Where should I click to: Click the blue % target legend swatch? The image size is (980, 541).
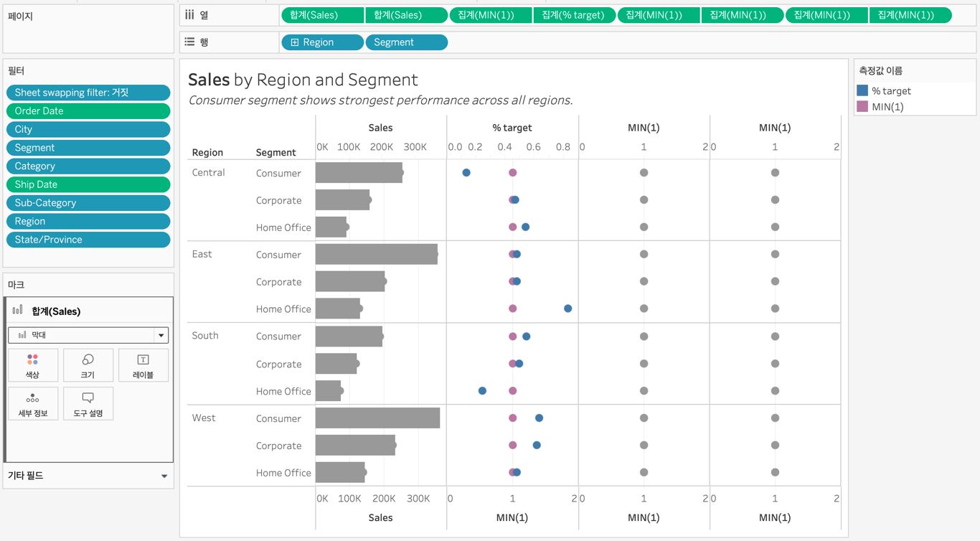(862, 90)
